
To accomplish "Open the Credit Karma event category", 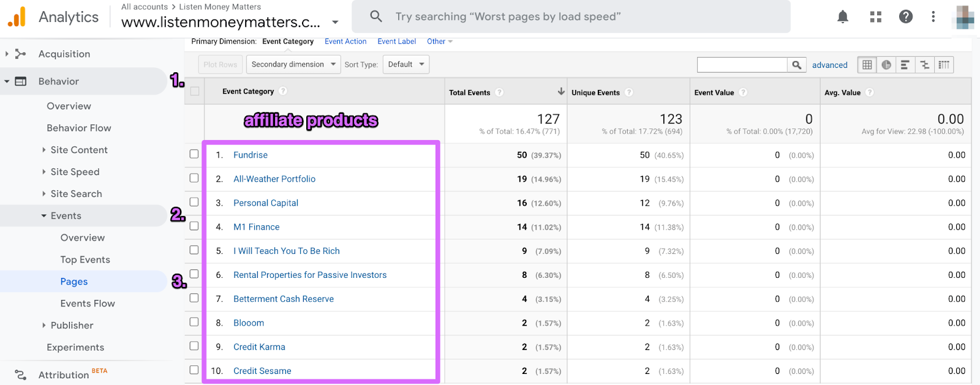I will pyautogui.click(x=259, y=347).
